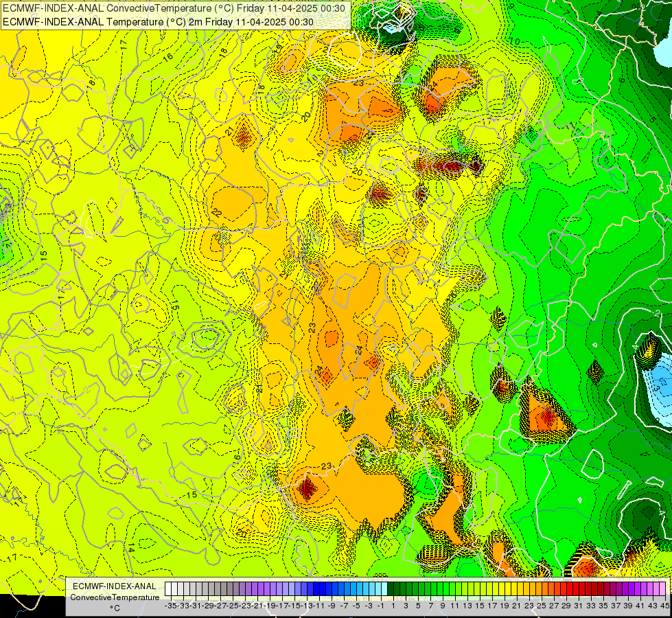This screenshot has height=618, width=672.
Task: Click the 14 contour label on the map
Action: click(x=131, y=548)
